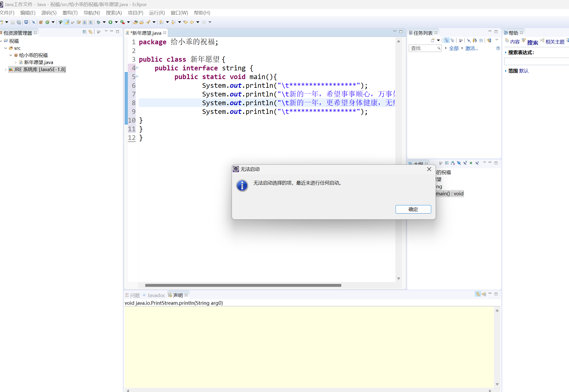Image resolution: width=569 pixels, height=392 pixels.
Task: Toggle Block Selection Mode icon
Action: [85, 22]
